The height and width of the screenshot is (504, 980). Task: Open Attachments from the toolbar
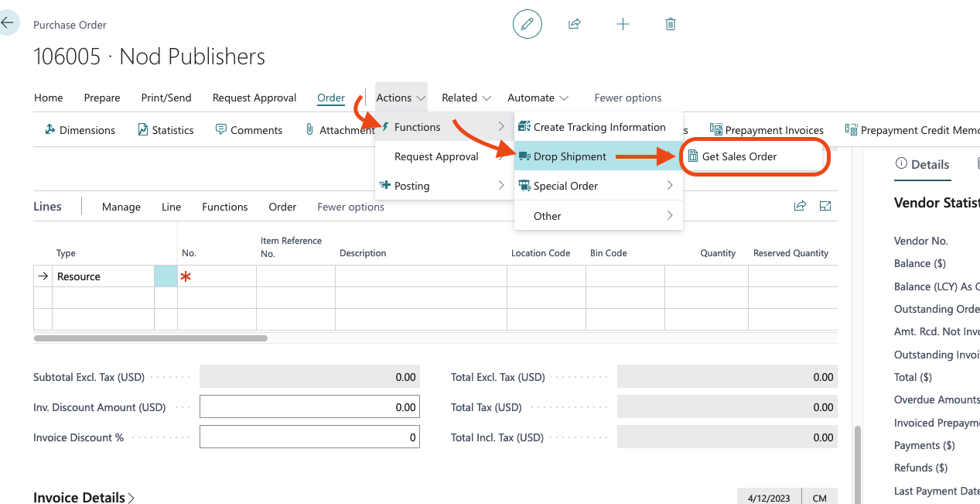pyautogui.click(x=340, y=130)
